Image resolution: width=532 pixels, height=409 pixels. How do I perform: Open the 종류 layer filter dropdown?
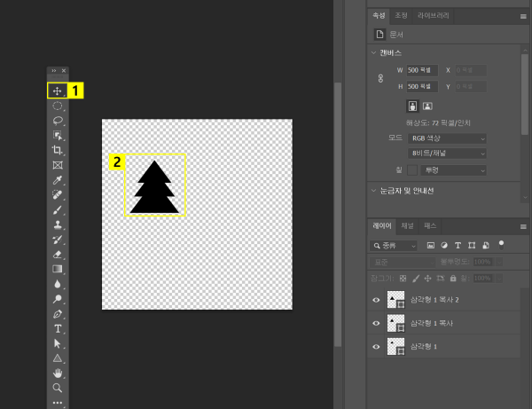(x=394, y=246)
